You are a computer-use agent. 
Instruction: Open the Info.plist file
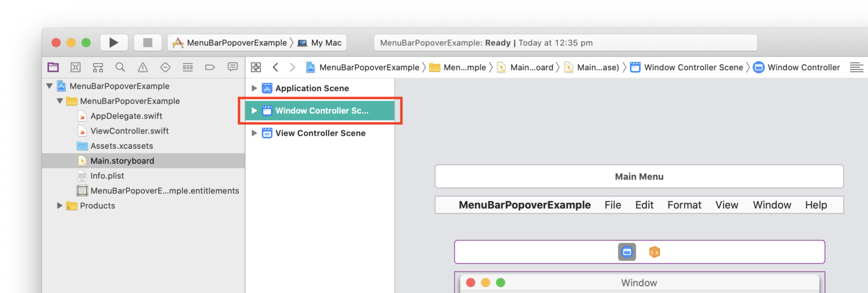coord(107,176)
